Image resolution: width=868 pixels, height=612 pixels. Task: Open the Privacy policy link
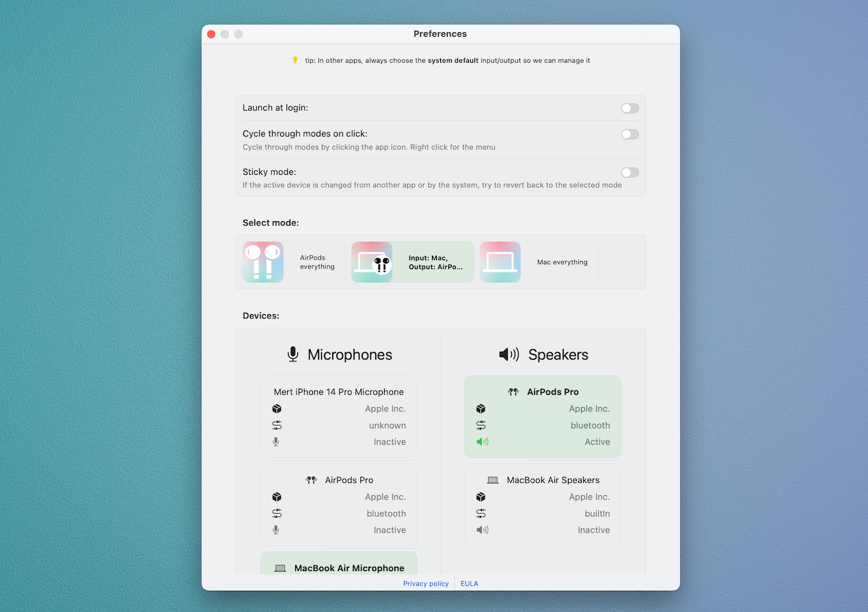tap(426, 583)
